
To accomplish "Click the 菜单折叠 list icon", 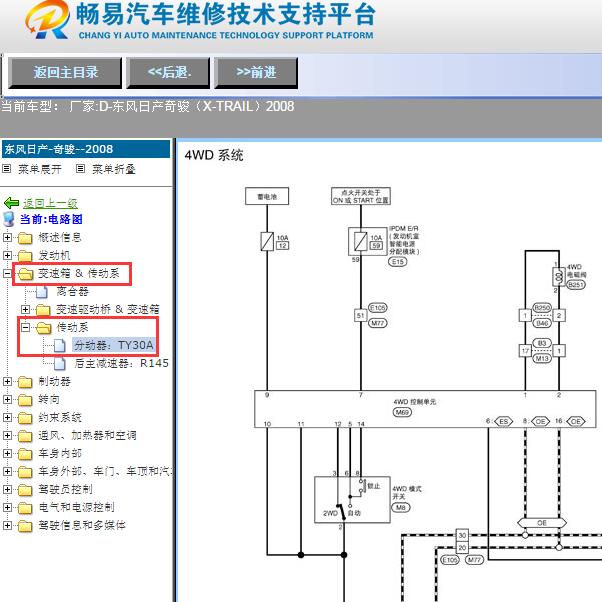I will point(80,169).
